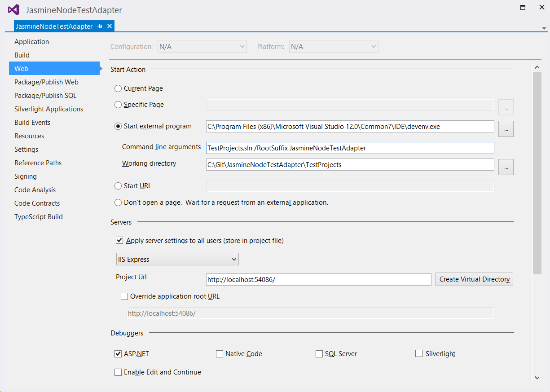Click the Visual Studio logo icon

tap(13, 9)
